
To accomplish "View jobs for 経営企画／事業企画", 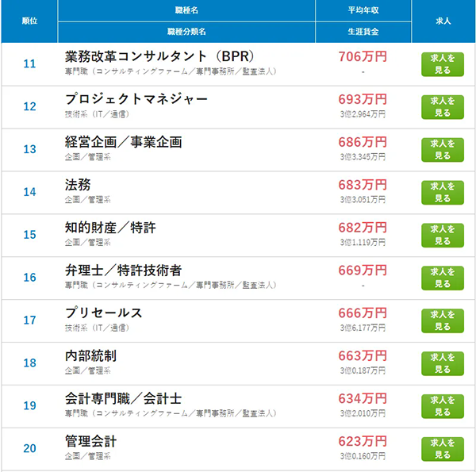I will [443, 150].
